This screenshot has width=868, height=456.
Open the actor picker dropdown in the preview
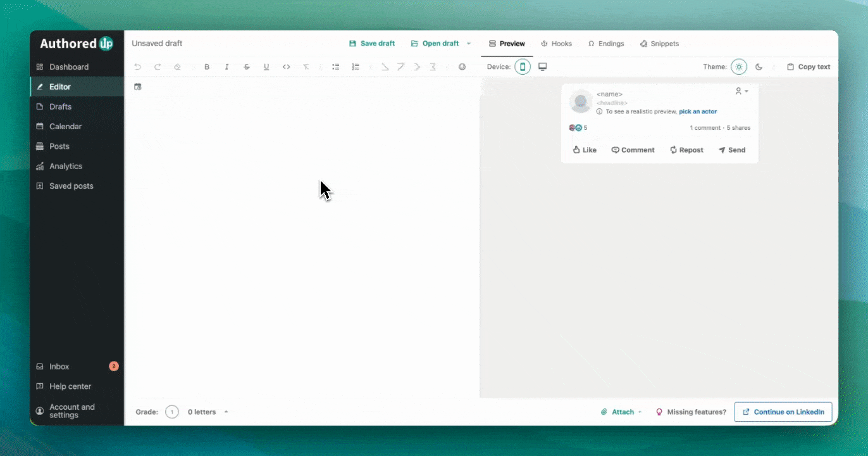741,92
